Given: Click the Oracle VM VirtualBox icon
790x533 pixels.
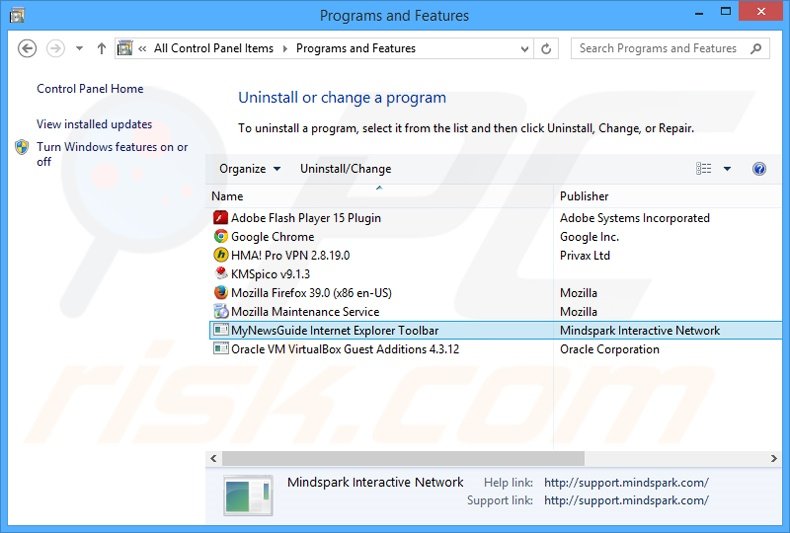Looking at the screenshot, I should [220, 349].
